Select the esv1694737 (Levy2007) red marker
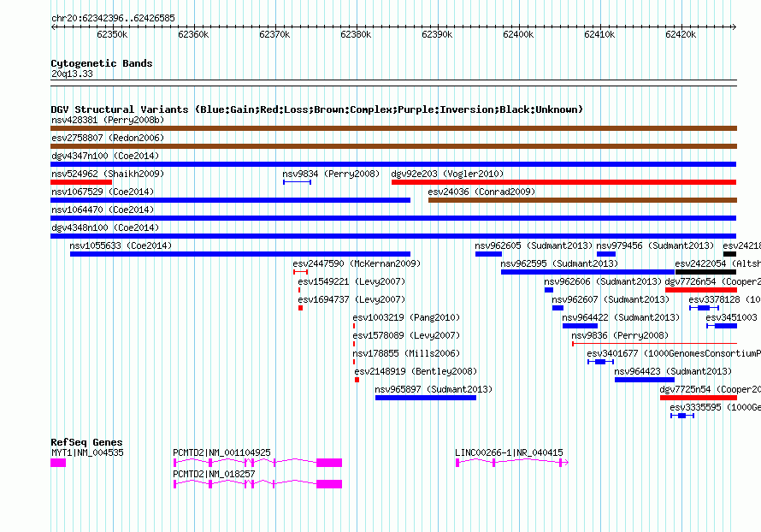The width and height of the screenshot is (761, 532). (x=300, y=308)
